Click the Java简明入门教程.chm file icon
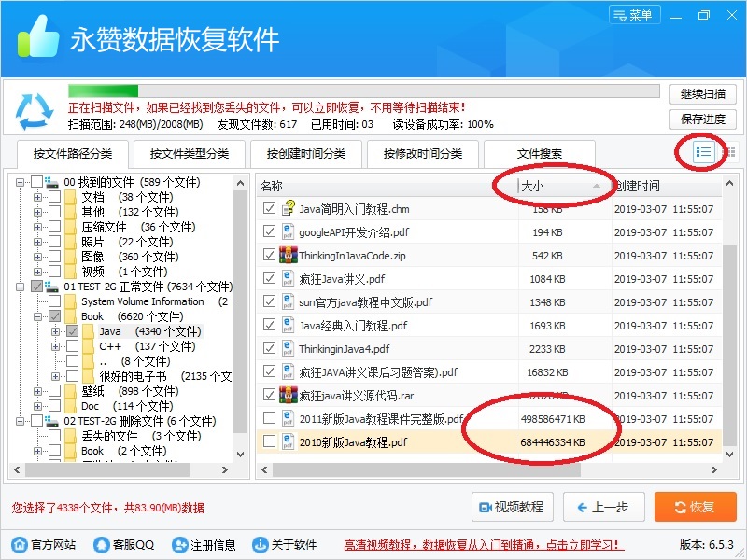This screenshot has width=747, height=560. (289, 208)
